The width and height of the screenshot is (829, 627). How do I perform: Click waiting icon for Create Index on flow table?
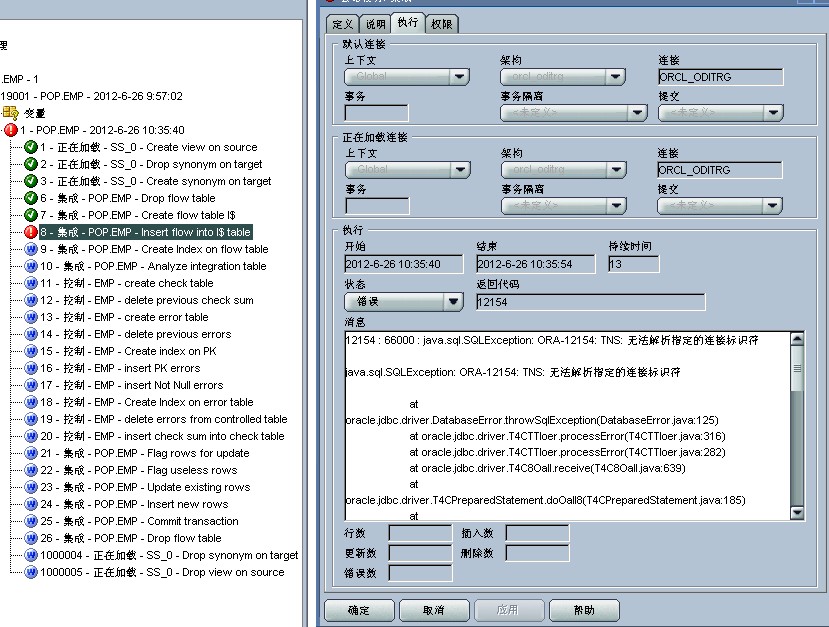click(x=31, y=249)
